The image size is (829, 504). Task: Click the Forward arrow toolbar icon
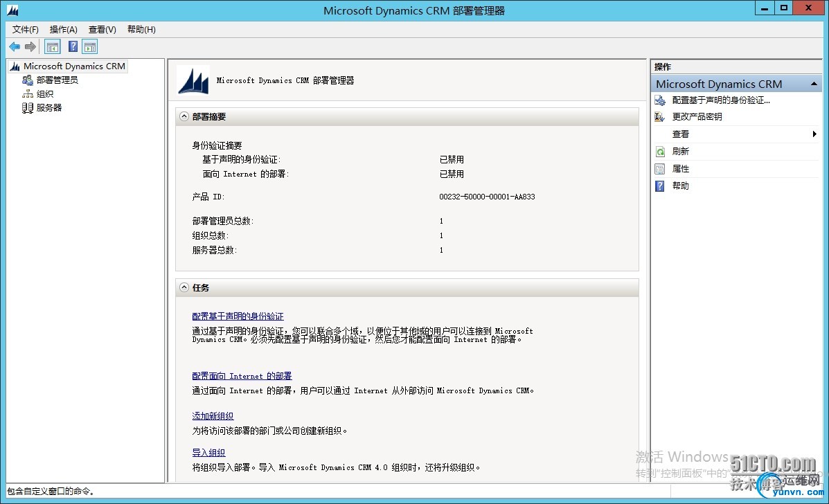30,47
